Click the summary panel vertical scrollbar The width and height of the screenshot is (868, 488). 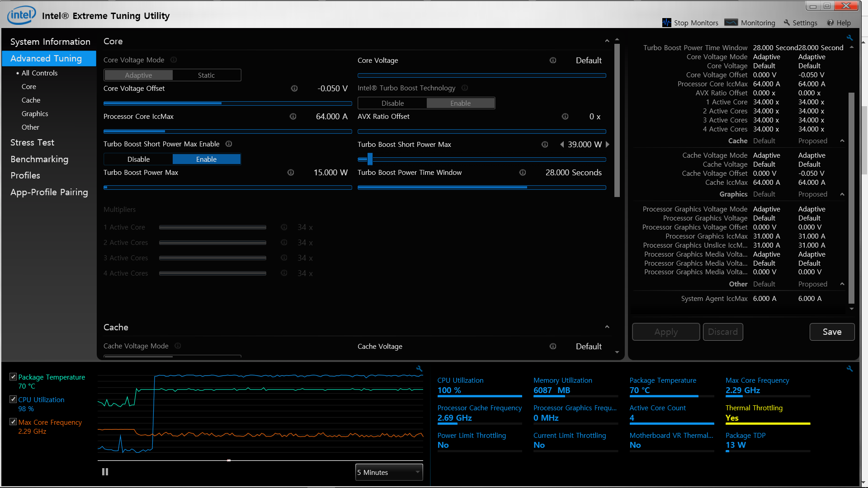click(x=852, y=198)
